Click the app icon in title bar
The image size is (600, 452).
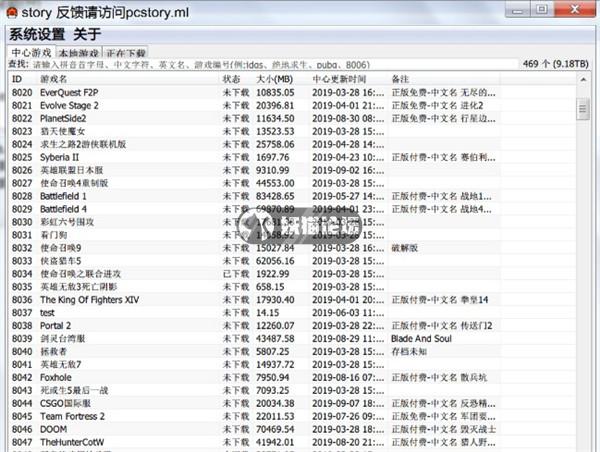coord(11,9)
